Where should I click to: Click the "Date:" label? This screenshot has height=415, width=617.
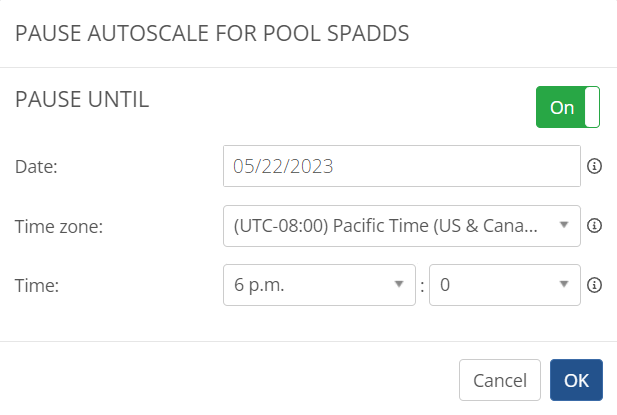coord(37,167)
